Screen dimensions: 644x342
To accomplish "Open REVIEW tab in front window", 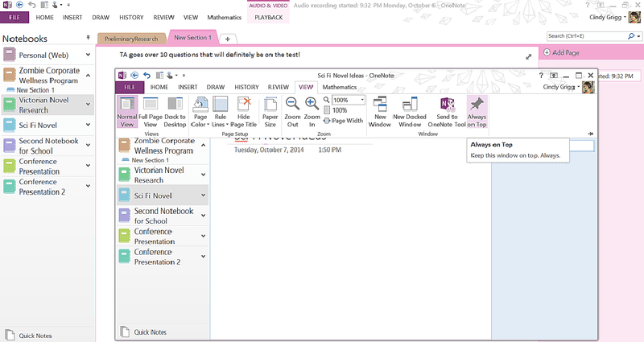I will [x=279, y=87].
